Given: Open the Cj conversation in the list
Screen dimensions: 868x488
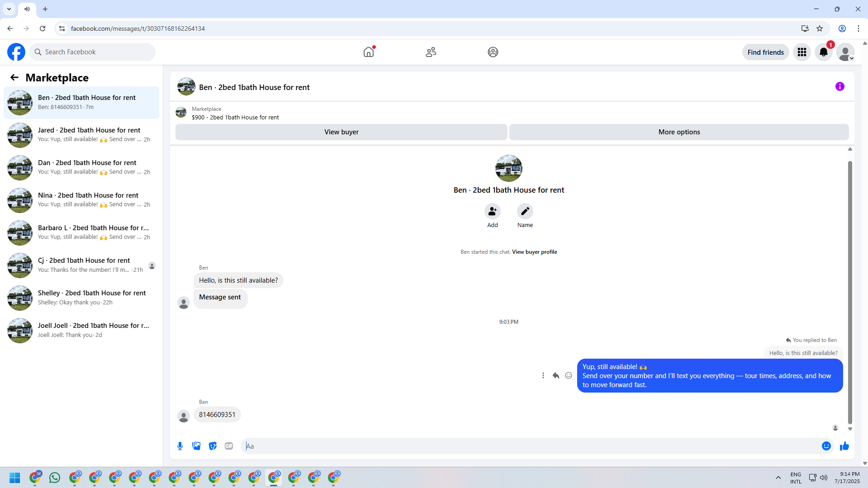Looking at the screenshot, I should [81, 265].
